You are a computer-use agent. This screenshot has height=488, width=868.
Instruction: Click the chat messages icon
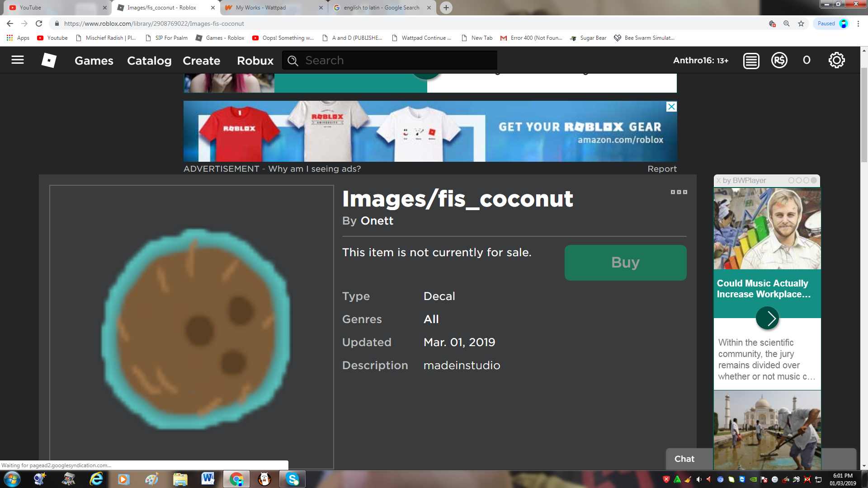coord(750,60)
